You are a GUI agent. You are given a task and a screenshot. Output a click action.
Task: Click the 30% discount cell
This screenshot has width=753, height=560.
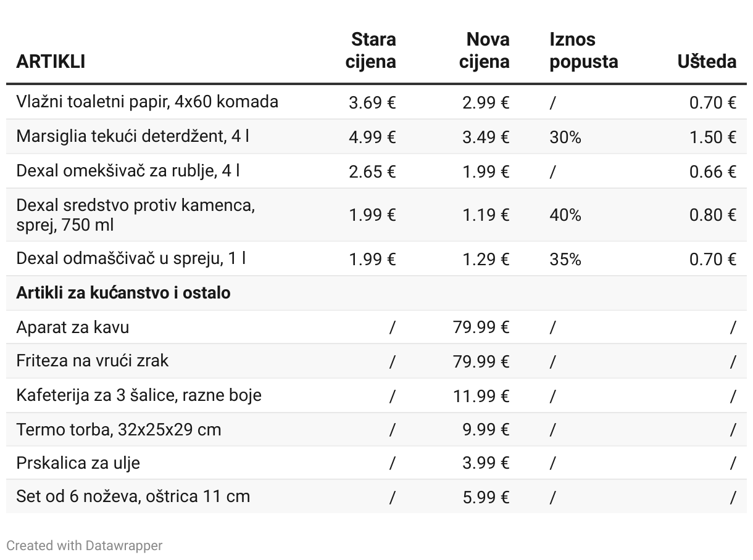point(565,137)
